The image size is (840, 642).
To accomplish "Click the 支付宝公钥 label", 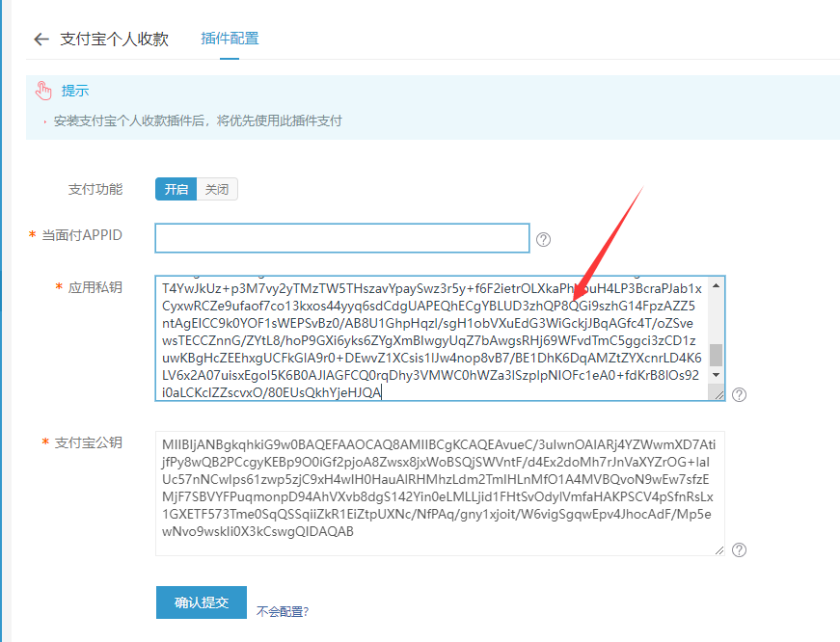I will pos(89,442).
